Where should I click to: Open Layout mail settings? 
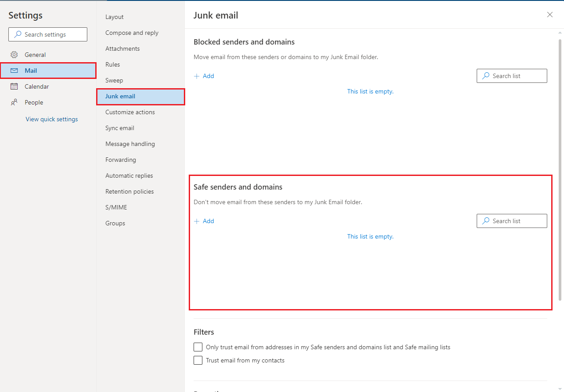pyautogui.click(x=141, y=17)
